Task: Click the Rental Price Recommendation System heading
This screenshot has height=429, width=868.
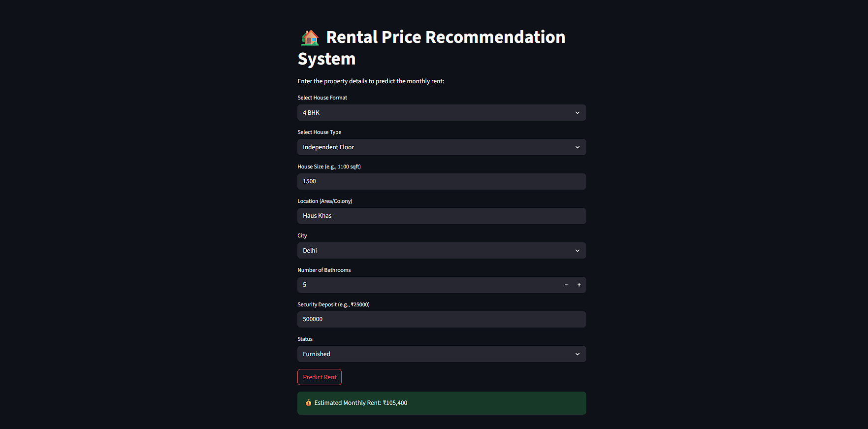Action: coord(432,48)
